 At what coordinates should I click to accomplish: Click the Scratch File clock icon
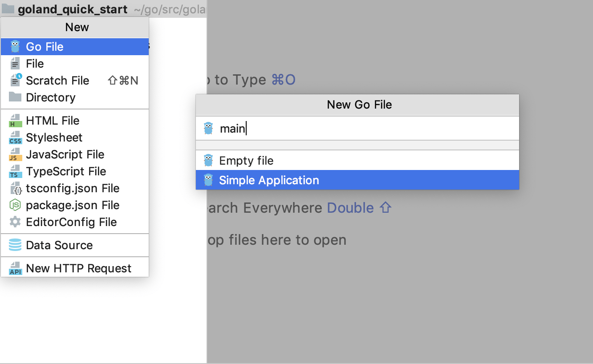[x=15, y=80]
